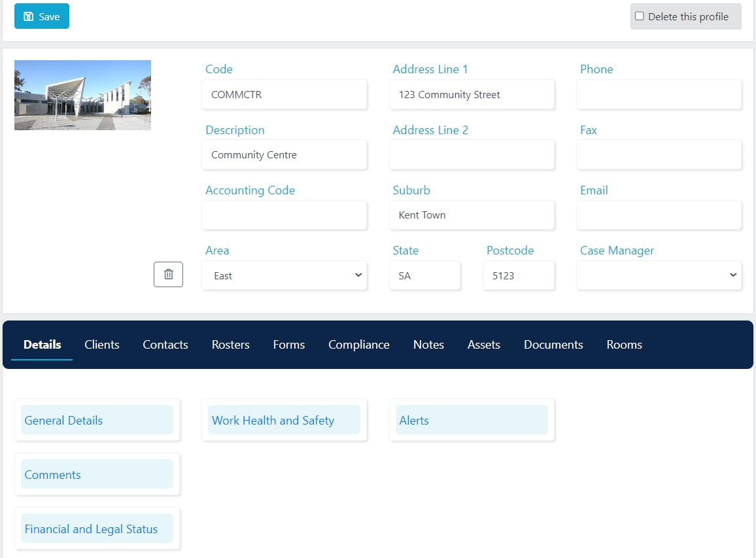Click the Save button
This screenshot has width=756, height=558.
point(41,16)
